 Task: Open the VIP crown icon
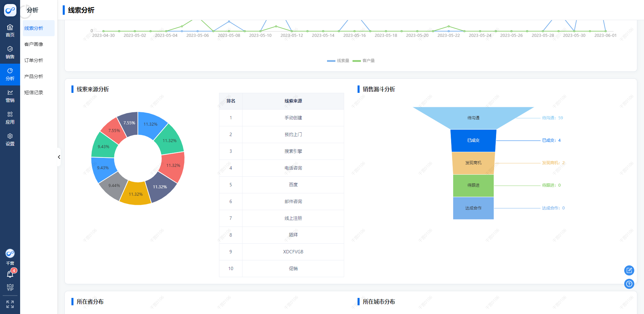(10, 288)
